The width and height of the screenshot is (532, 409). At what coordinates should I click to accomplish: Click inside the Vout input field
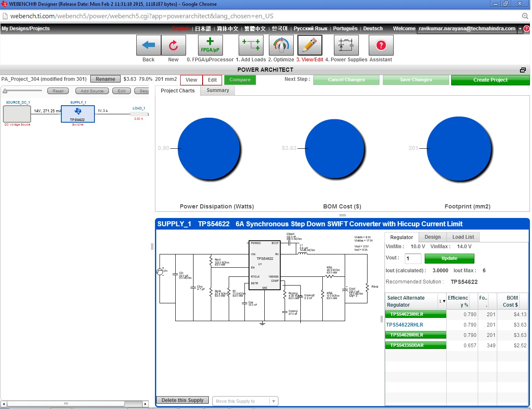[x=413, y=259]
